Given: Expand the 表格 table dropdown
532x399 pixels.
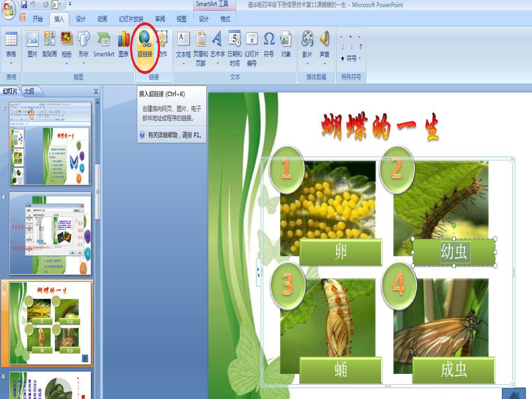Looking at the screenshot, I should point(11,63).
